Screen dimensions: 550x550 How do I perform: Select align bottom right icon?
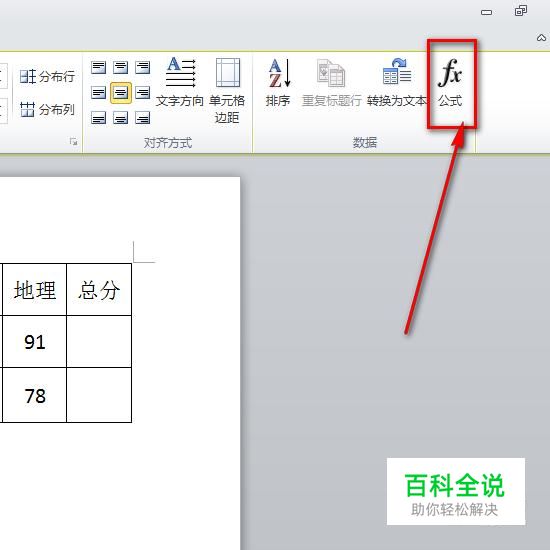142,118
